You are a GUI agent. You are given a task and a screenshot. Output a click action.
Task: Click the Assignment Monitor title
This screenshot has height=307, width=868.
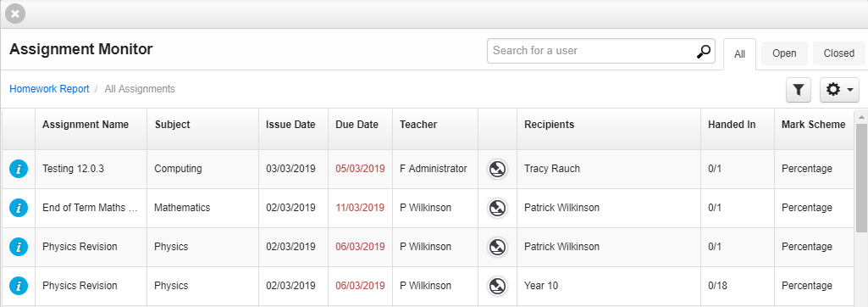80,49
